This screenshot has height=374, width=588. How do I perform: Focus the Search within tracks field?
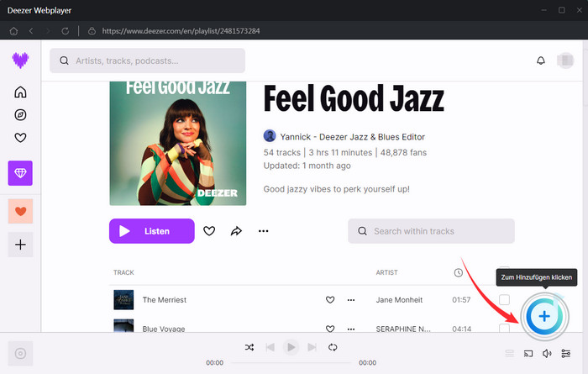click(431, 231)
